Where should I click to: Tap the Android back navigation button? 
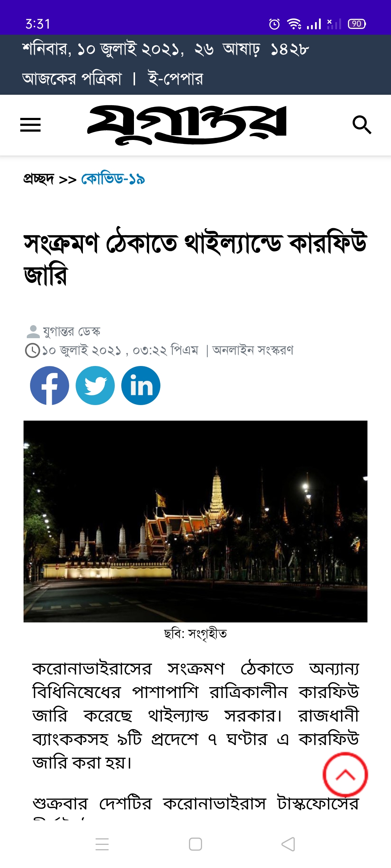coord(288,844)
